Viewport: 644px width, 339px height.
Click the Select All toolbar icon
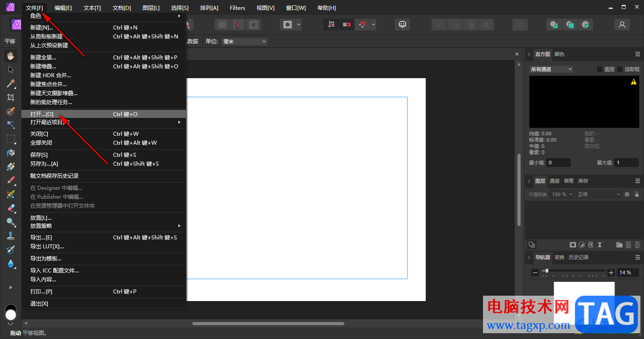[x=222, y=25]
